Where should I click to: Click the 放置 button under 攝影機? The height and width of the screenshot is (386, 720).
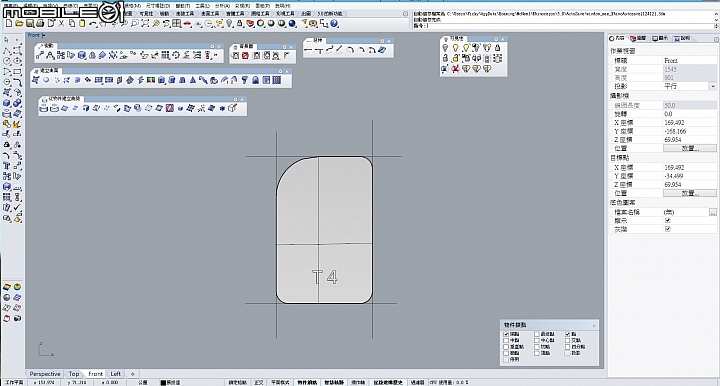coord(690,148)
